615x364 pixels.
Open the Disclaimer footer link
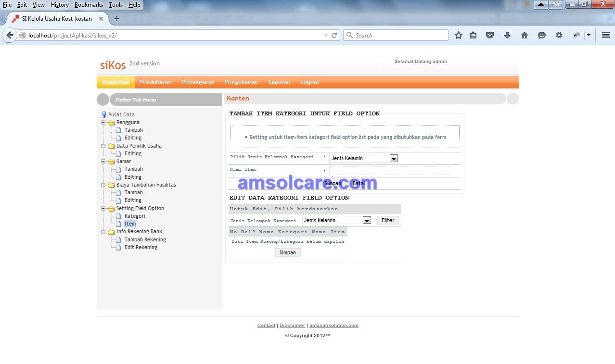click(x=293, y=326)
